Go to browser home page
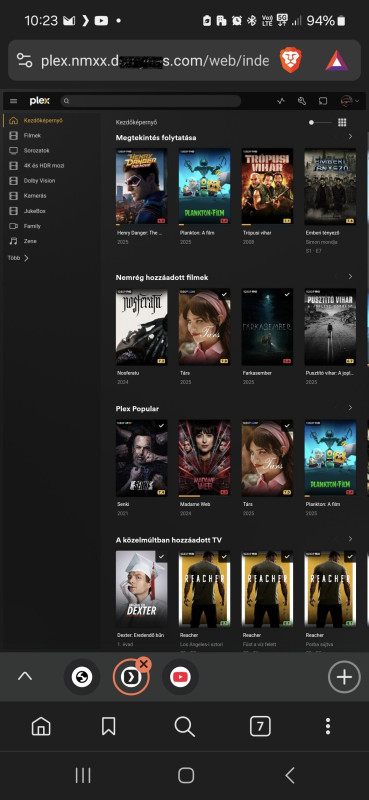 41,726
